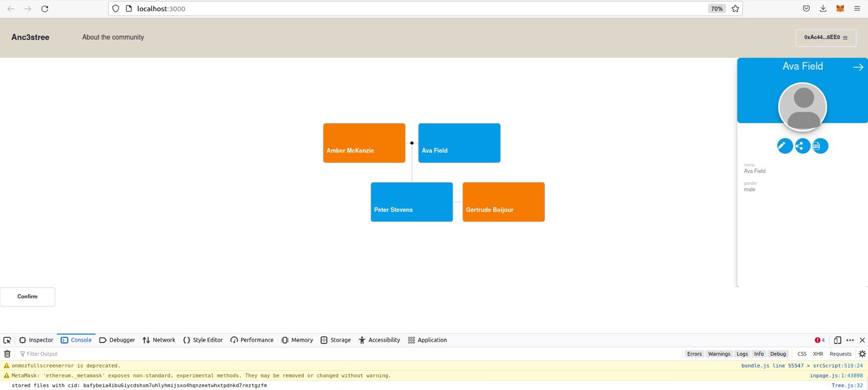
Task: Select the Peter Stevens tree node
Action: point(411,202)
